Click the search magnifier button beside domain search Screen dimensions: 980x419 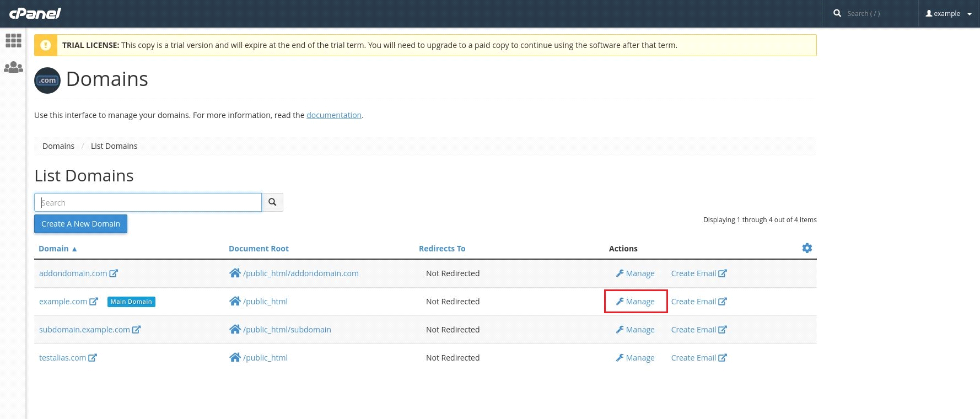tap(272, 202)
